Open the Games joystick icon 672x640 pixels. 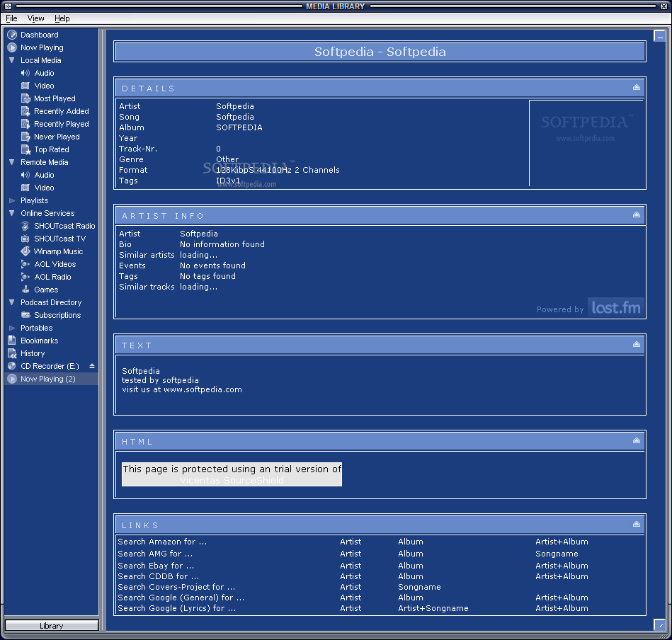click(x=25, y=290)
